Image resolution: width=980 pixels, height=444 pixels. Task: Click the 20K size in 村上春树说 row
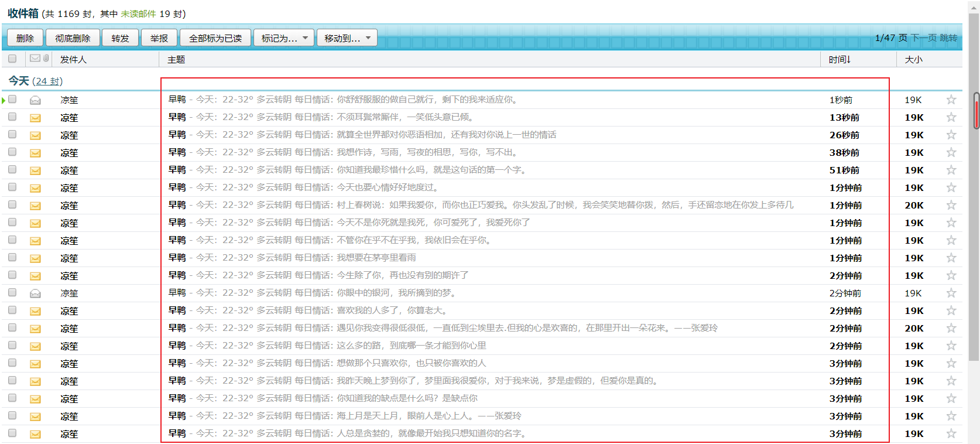pyautogui.click(x=914, y=206)
